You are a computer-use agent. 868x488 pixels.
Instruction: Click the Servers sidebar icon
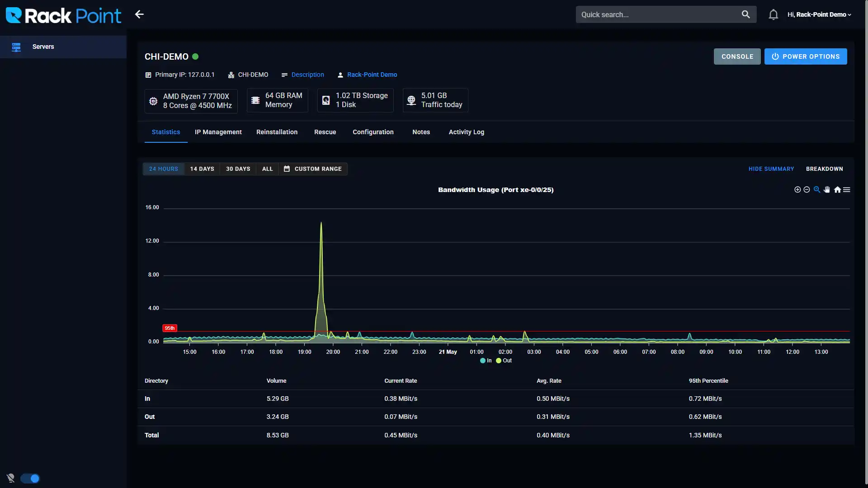pos(16,47)
